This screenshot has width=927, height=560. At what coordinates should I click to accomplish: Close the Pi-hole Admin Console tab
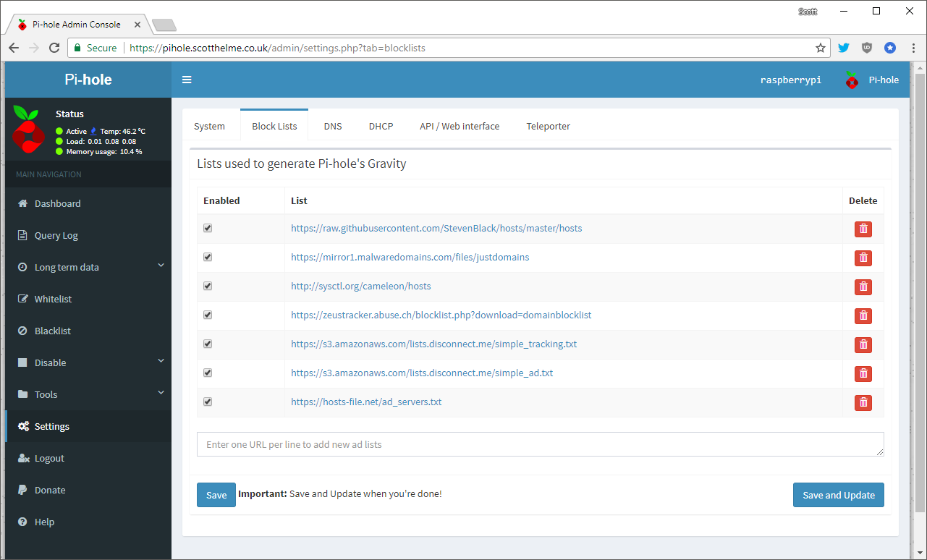pos(137,24)
